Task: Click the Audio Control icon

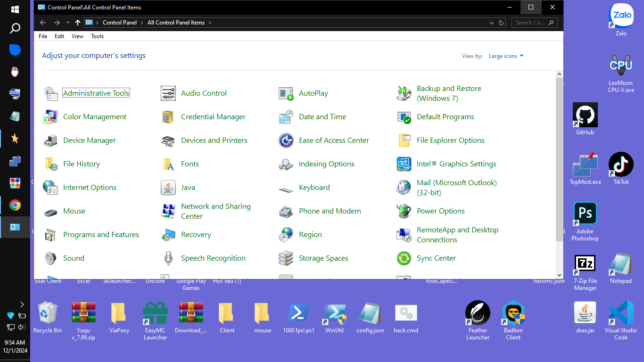Action: point(168,93)
